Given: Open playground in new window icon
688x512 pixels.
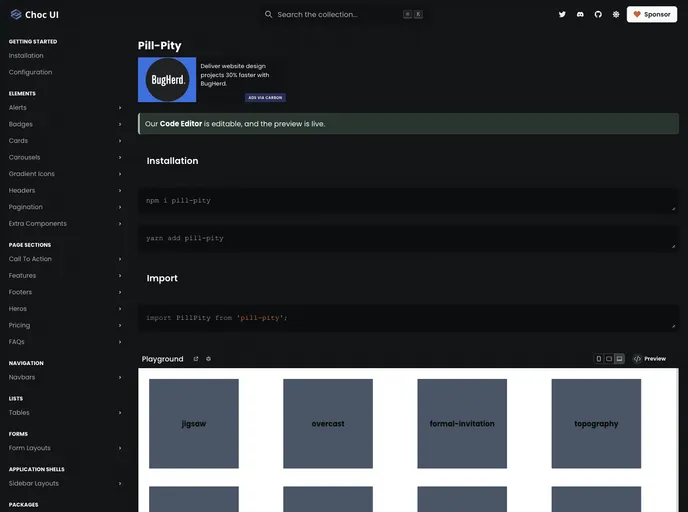Looking at the screenshot, I should pyautogui.click(x=196, y=359).
